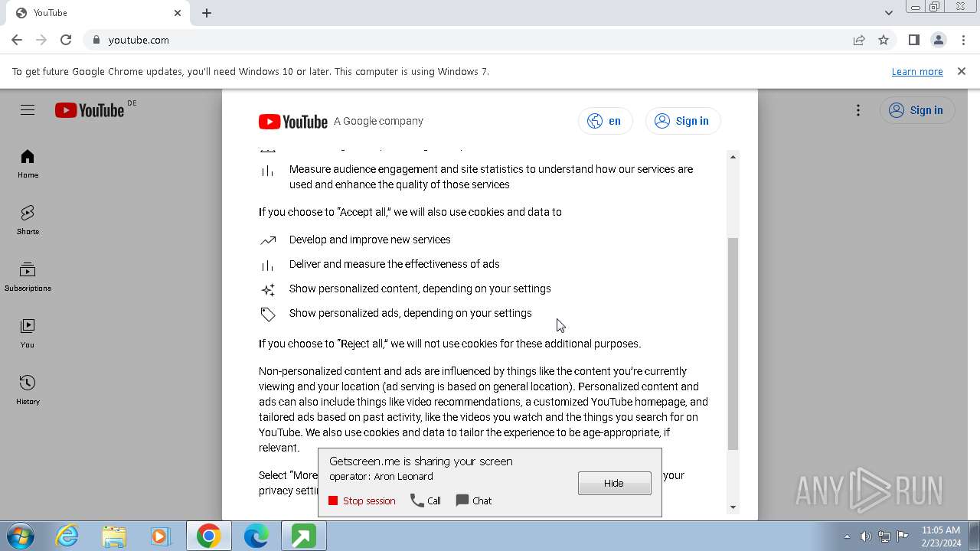Open Action Center flag icon
Viewport: 980px width, 551px height.
coord(902,536)
